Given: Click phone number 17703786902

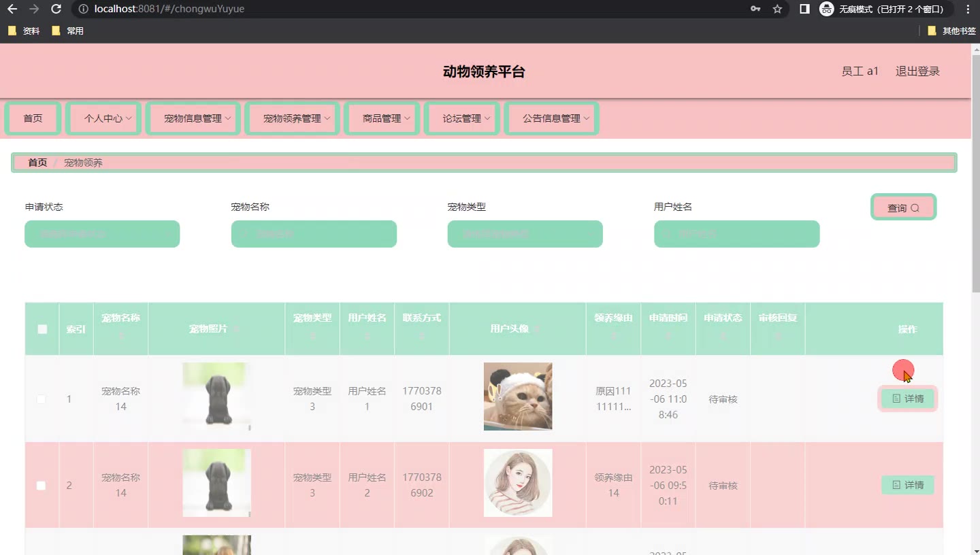Looking at the screenshot, I should [422, 485].
